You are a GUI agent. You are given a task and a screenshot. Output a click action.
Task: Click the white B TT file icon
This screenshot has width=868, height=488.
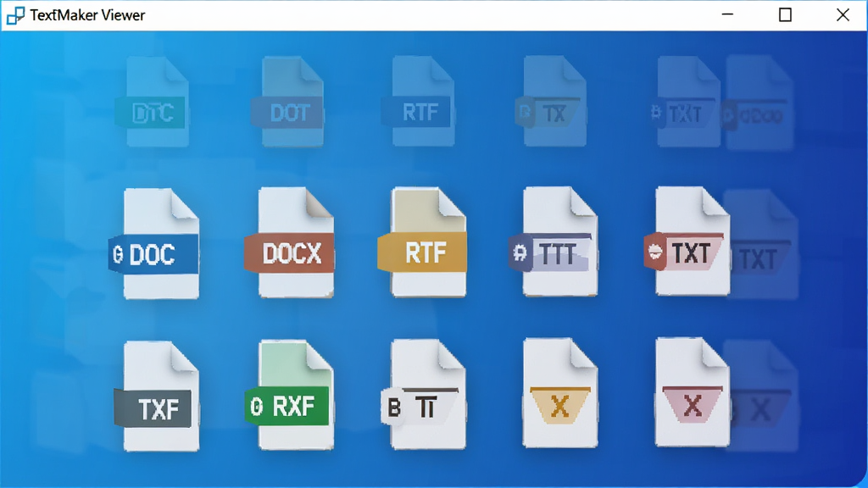[x=424, y=394]
